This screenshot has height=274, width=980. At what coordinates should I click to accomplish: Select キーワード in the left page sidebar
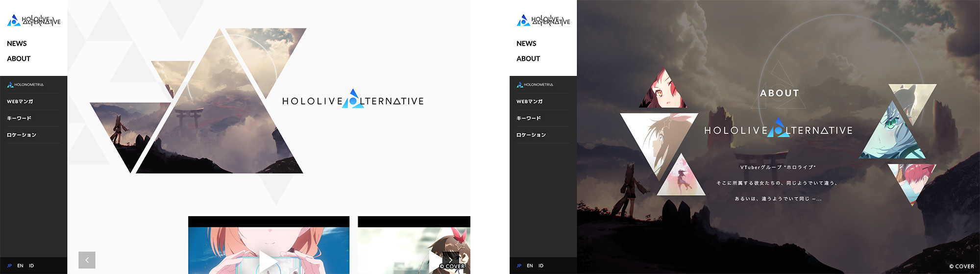pyautogui.click(x=19, y=118)
